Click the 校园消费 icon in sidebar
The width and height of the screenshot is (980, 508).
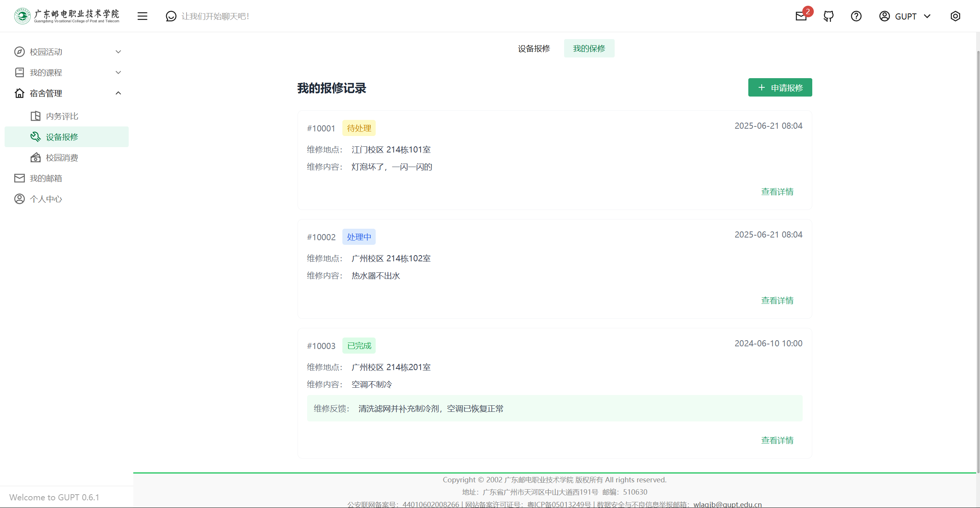pyautogui.click(x=35, y=157)
